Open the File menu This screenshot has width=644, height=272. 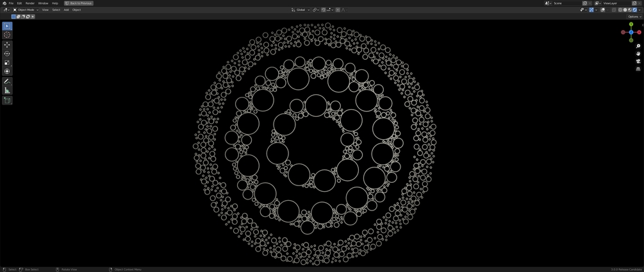[11, 3]
